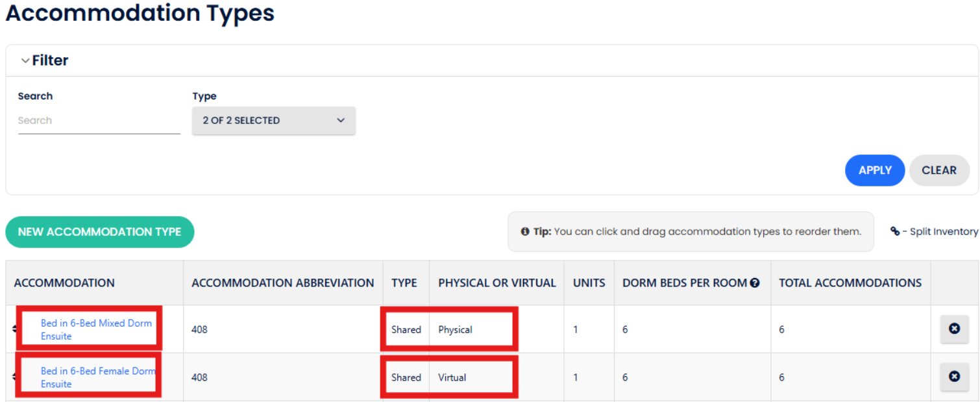The height and width of the screenshot is (402, 980).
Task: Collapse the Filter section chevron
Action: (25, 60)
